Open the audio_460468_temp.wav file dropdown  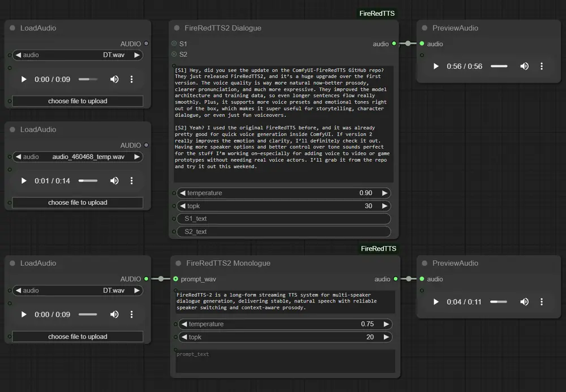tap(78, 157)
